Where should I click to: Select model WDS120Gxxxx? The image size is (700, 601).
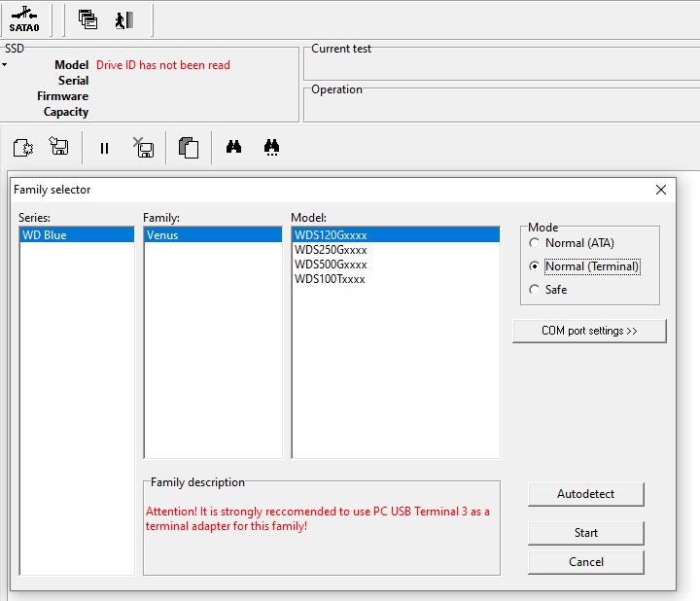(x=396, y=235)
